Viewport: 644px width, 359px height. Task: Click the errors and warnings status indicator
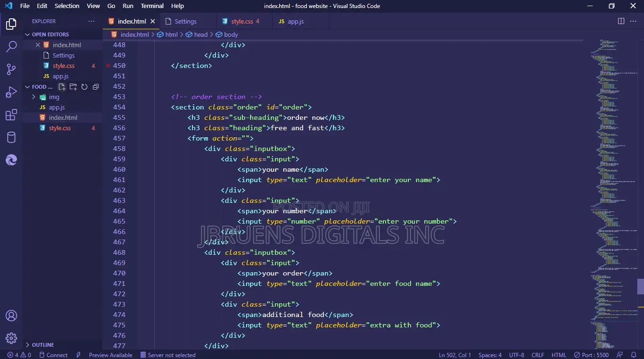(x=18, y=355)
